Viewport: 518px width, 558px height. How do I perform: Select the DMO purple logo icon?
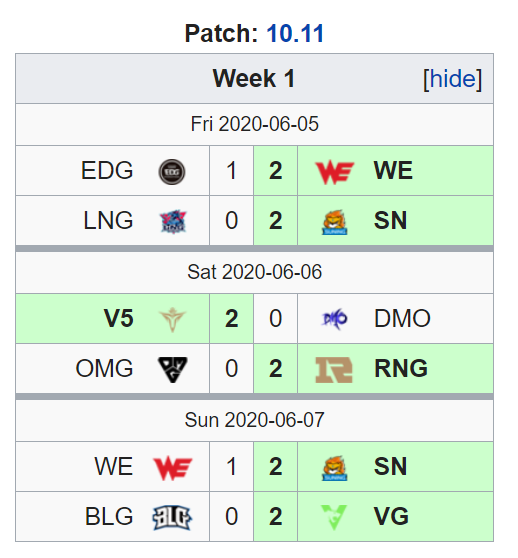coord(335,319)
